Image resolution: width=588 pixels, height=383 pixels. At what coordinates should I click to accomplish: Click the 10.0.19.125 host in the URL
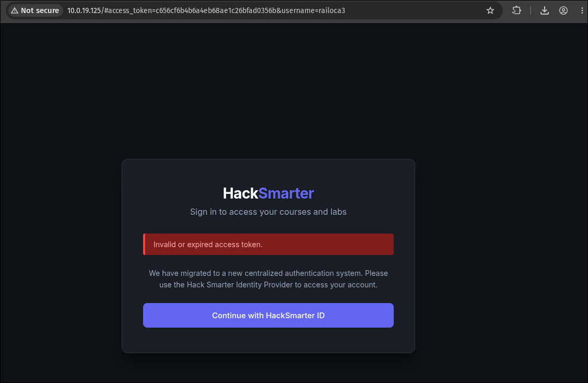[84, 10]
